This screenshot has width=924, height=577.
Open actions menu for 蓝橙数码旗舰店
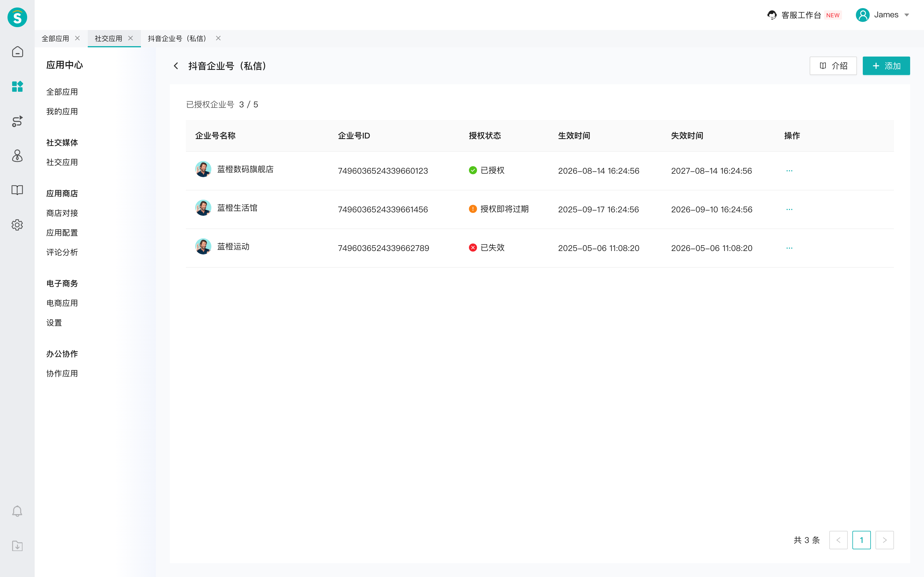pyautogui.click(x=789, y=171)
